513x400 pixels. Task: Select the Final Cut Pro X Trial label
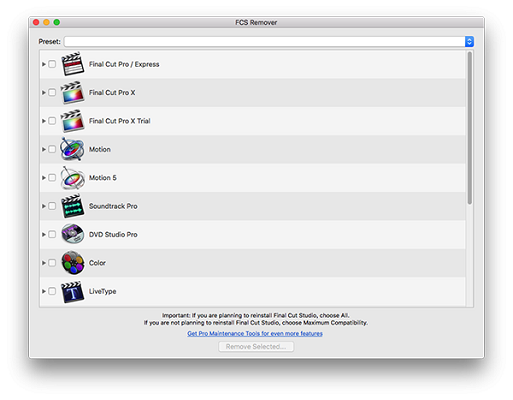click(120, 121)
